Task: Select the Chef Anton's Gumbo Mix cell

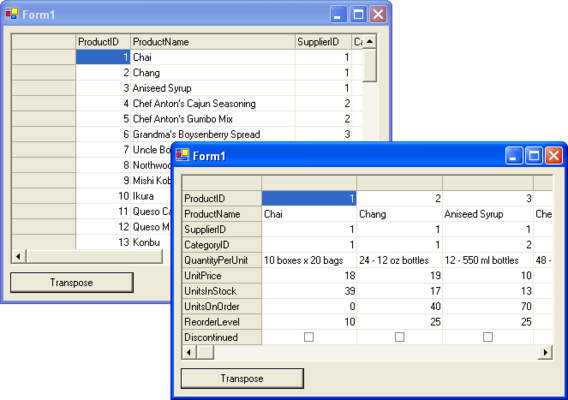Action: 213,119
